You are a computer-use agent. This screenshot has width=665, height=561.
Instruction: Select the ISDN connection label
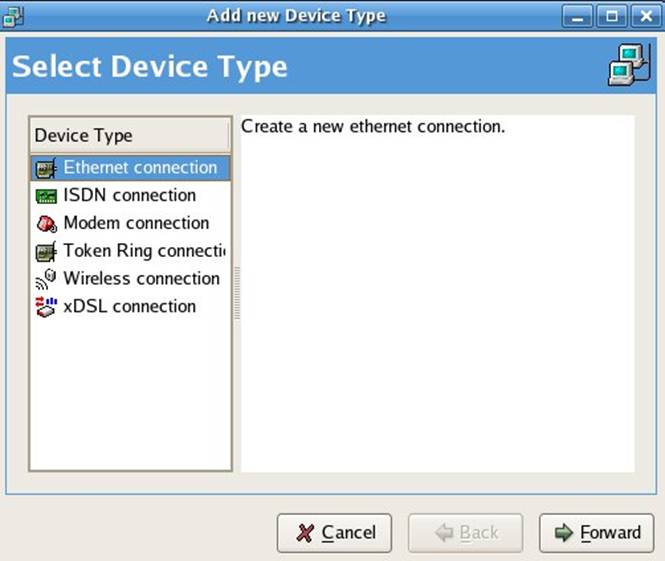pos(129,196)
